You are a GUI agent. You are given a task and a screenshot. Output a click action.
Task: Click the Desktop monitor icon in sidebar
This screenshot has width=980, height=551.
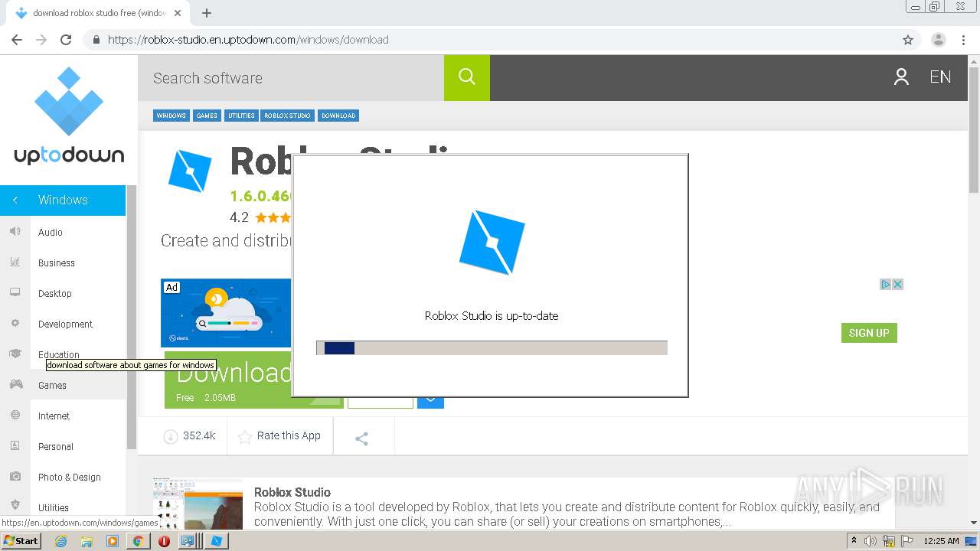click(x=15, y=292)
